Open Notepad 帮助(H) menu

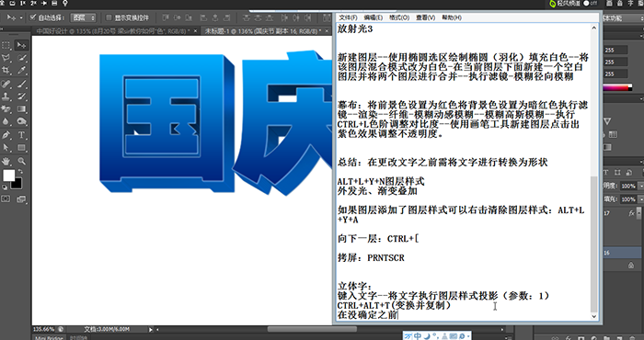(x=452, y=17)
